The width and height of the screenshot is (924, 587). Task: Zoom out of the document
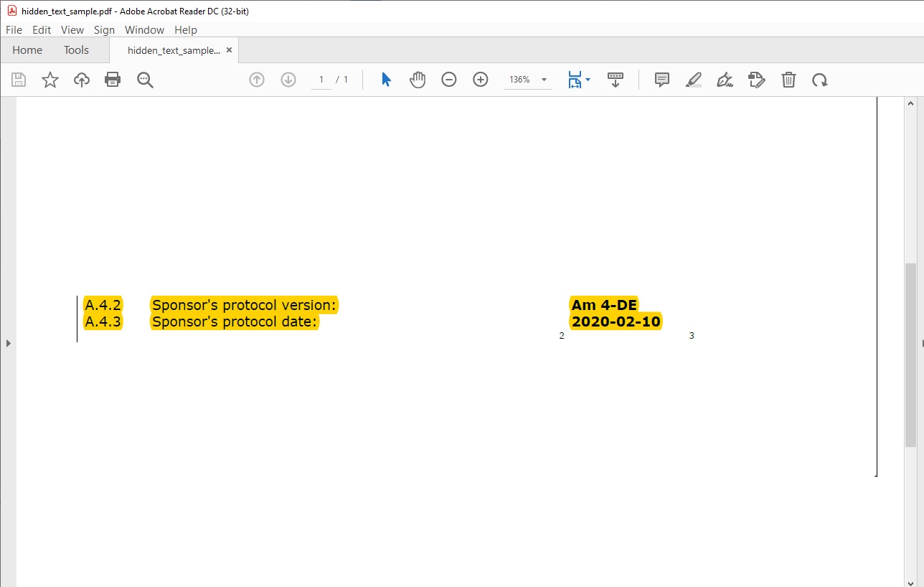tap(449, 79)
